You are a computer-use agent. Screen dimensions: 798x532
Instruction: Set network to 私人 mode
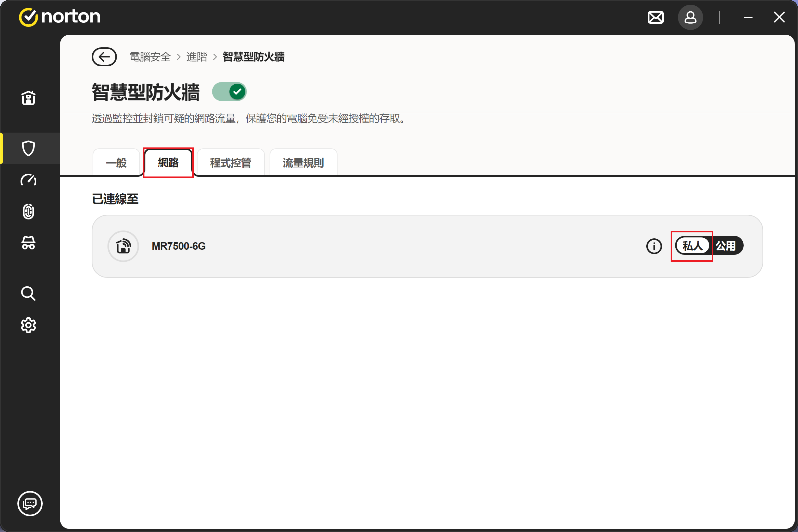692,246
